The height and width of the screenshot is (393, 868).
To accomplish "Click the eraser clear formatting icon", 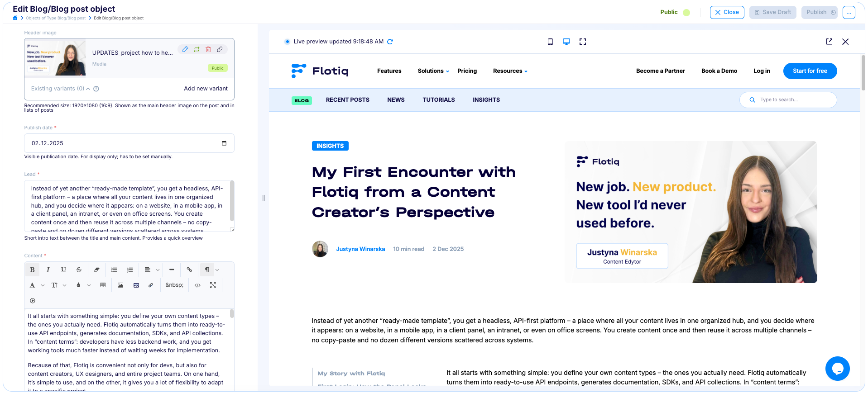I will pyautogui.click(x=96, y=270).
